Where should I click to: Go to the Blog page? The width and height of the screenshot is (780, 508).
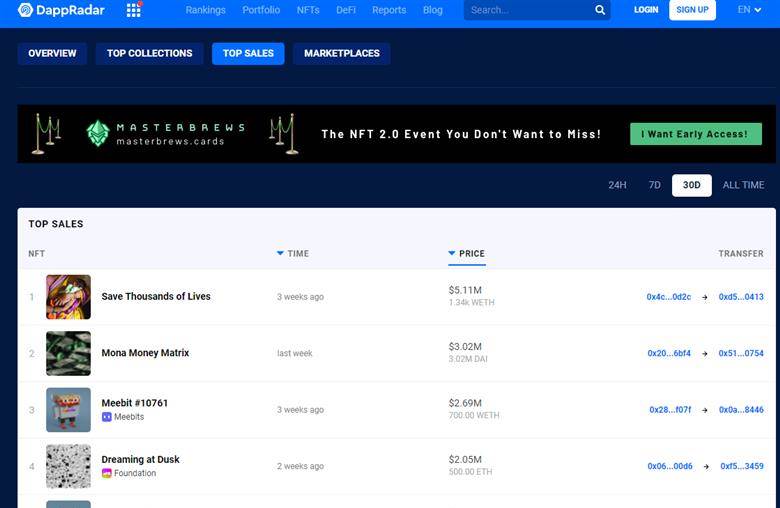coord(433,10)
